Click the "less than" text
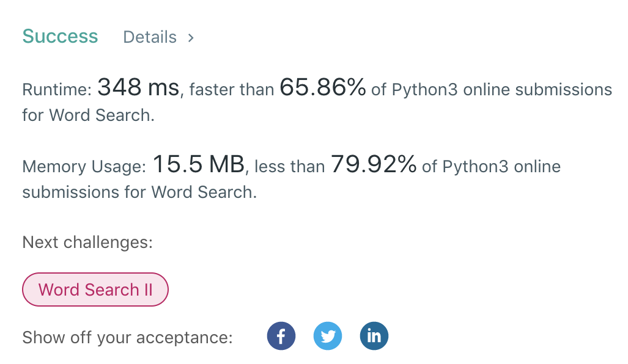 289,166
